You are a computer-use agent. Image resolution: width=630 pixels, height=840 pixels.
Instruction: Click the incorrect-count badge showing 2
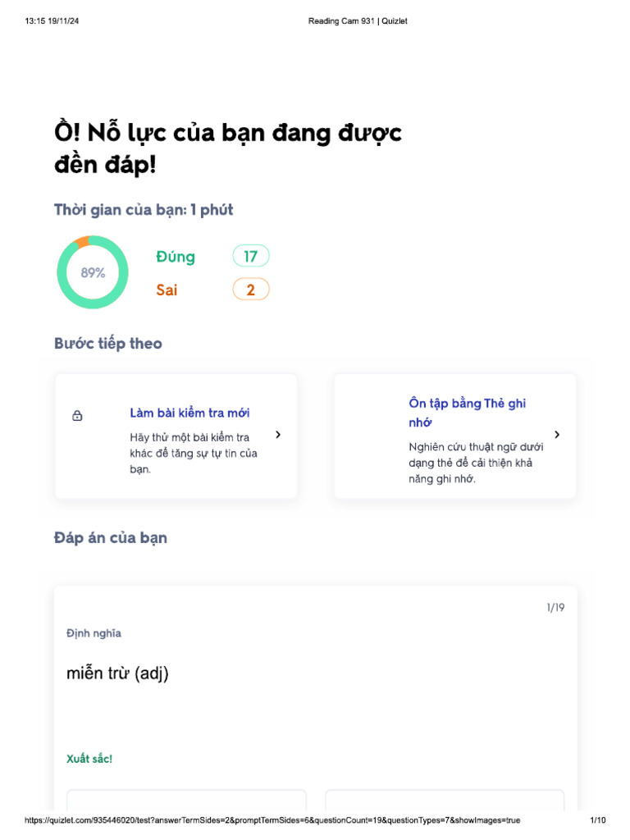[250, 290]
